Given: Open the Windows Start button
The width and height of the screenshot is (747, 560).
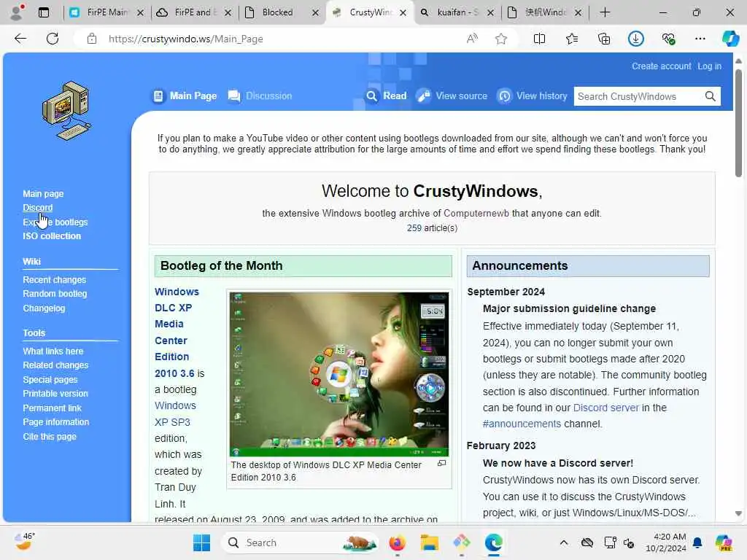Looking at the screenshot, I should click(x=201, y=542).
